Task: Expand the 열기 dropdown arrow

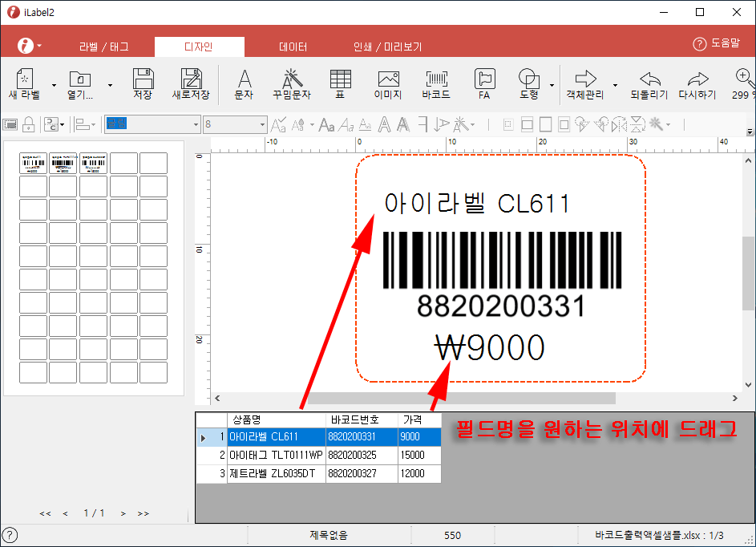Action: point(110,85)
